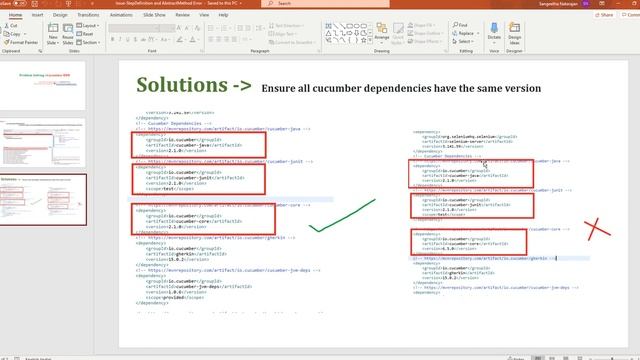
Task: Click the Copy button
Action: [13, 34]
